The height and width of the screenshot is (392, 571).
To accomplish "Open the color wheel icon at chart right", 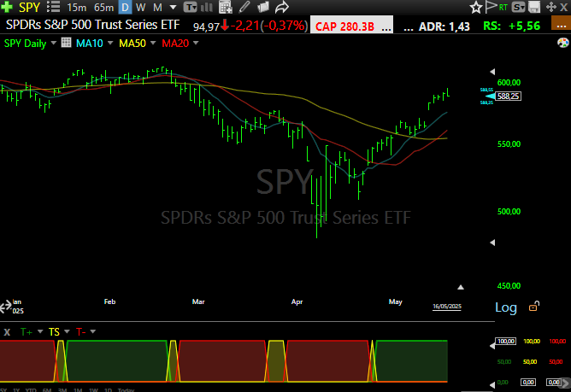I will pos(563,43).
